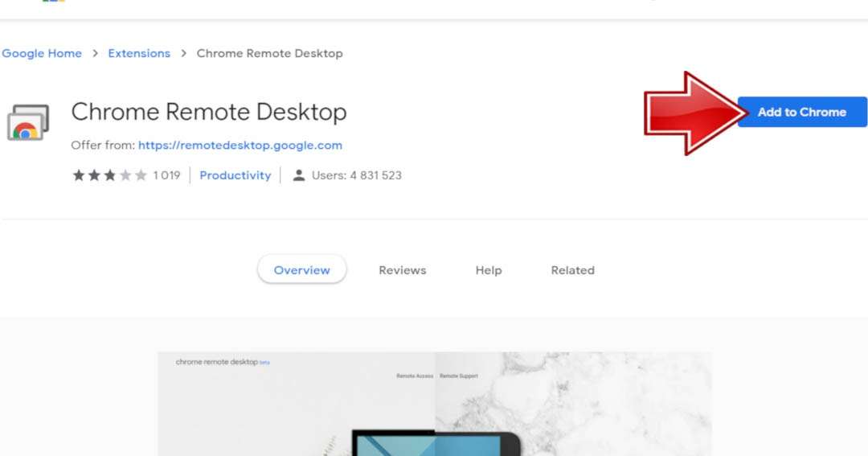Viewport: 868px width, 456px height.
Task: Click the Remote Support label in preview
Action: click(459, 376)
